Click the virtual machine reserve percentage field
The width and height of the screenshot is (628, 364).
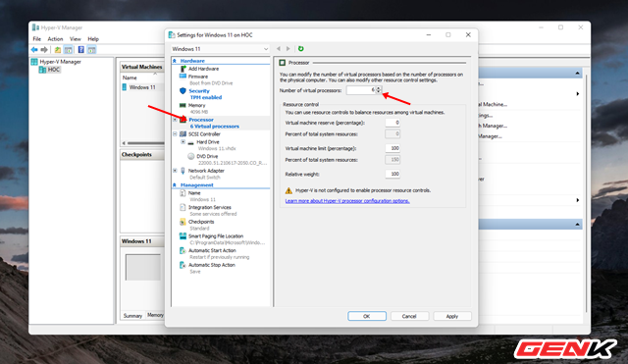point(392,123)
